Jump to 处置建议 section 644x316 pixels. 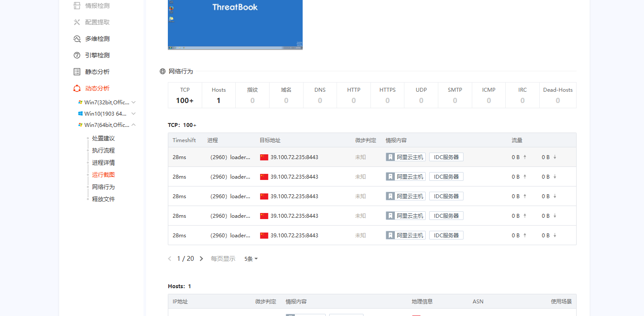103,138
